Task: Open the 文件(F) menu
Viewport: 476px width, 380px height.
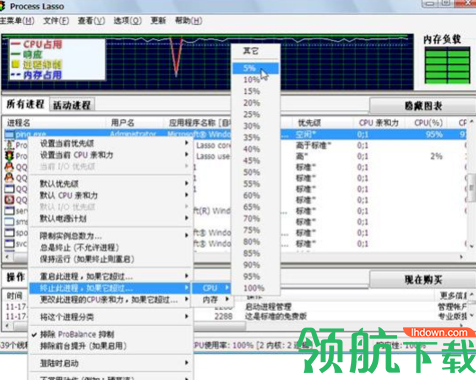Action: pos(56,21)
